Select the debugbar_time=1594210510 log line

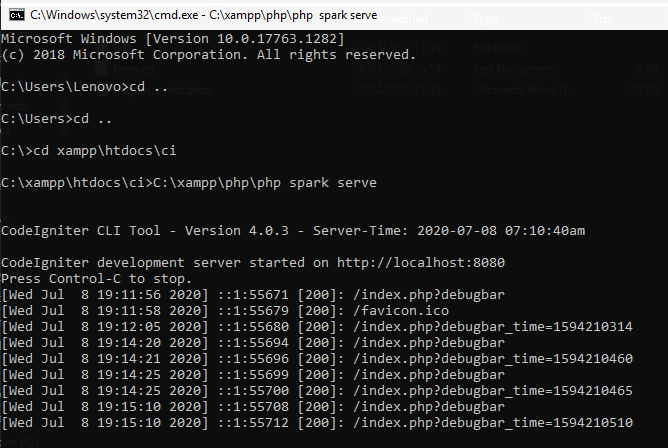[317, 422]
